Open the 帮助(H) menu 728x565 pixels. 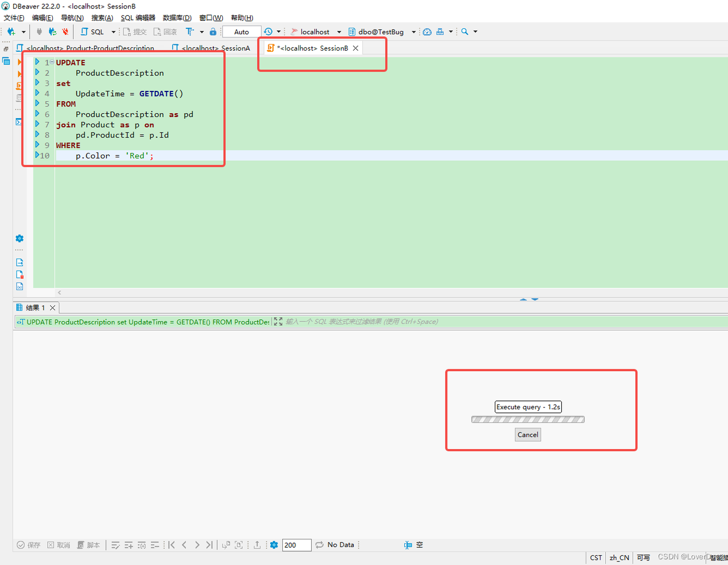click(x=242, y=18)
